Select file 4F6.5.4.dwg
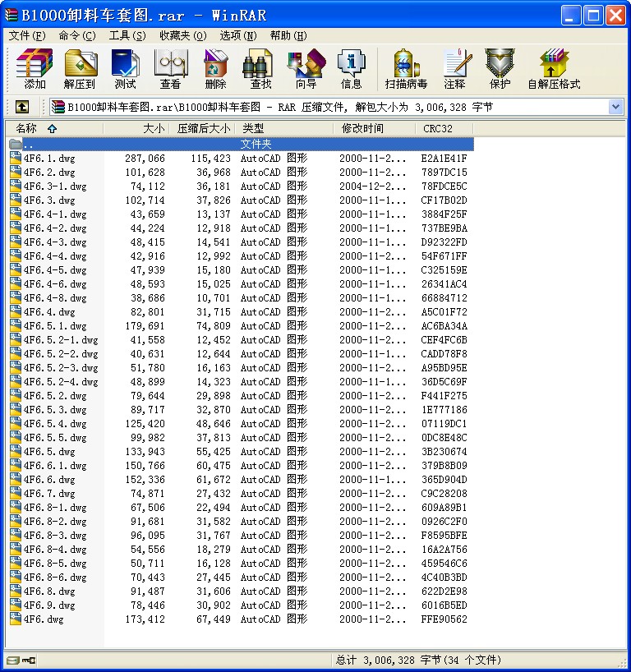Screen dimensions: 631x672 [x=55, y=423]
